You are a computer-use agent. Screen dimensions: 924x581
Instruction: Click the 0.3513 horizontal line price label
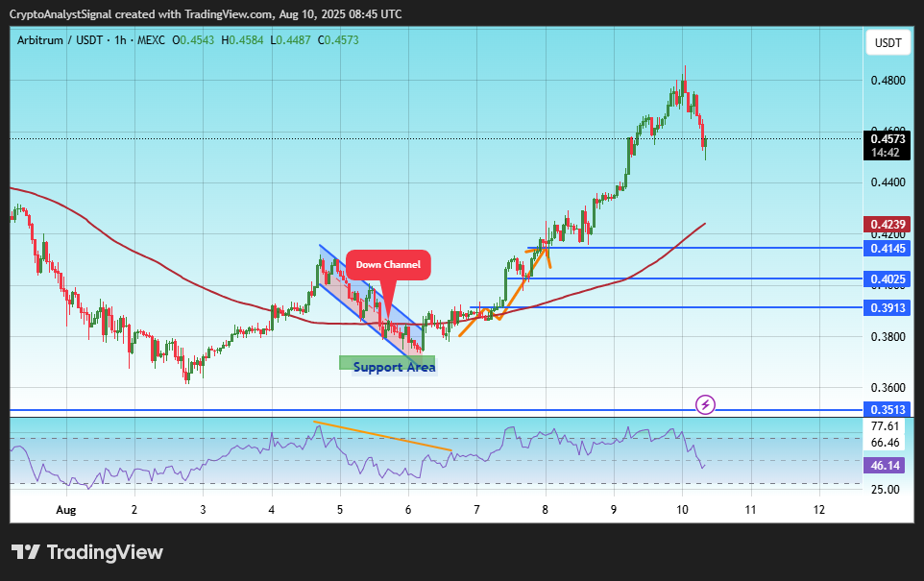pos(888,409)
